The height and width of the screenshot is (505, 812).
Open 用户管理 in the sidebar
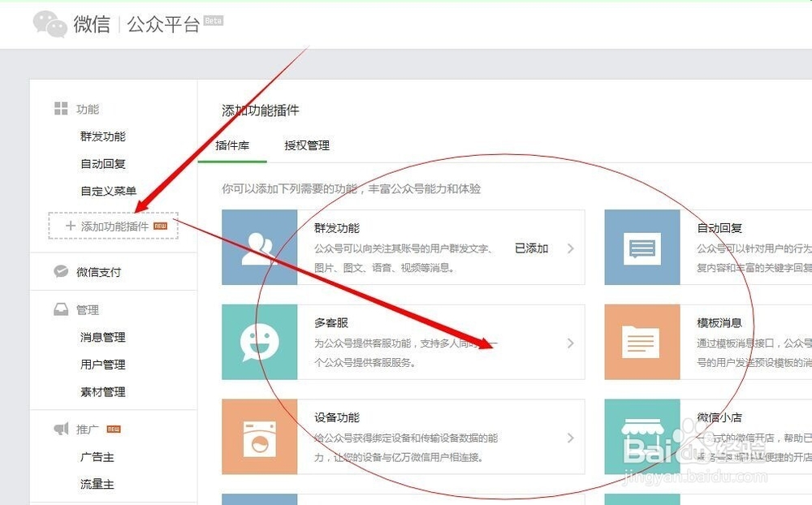pos(103,365)
